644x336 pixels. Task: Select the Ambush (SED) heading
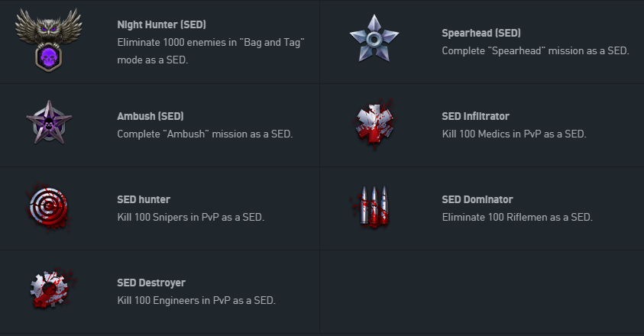150,116
